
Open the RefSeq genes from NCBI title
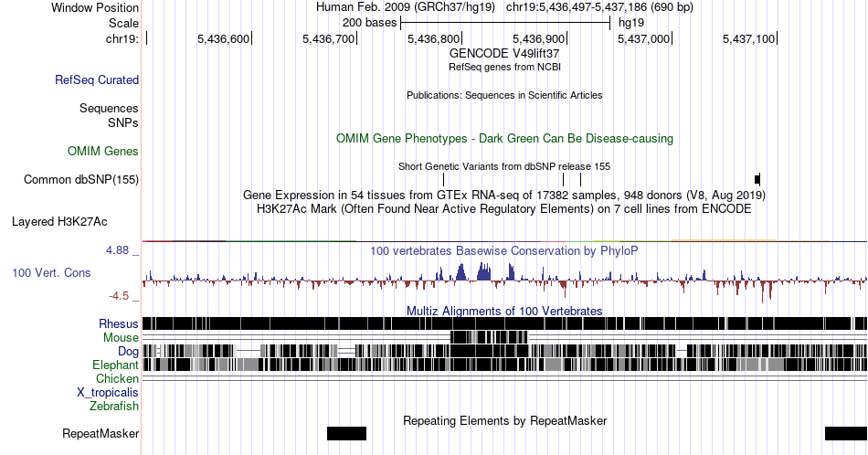(504, 67)
